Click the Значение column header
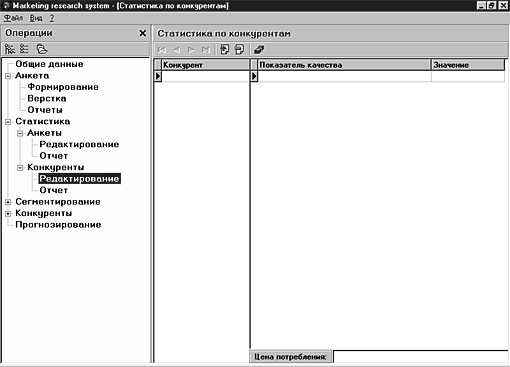The width and height of the screenshot is (510, 367). [468, 65]
